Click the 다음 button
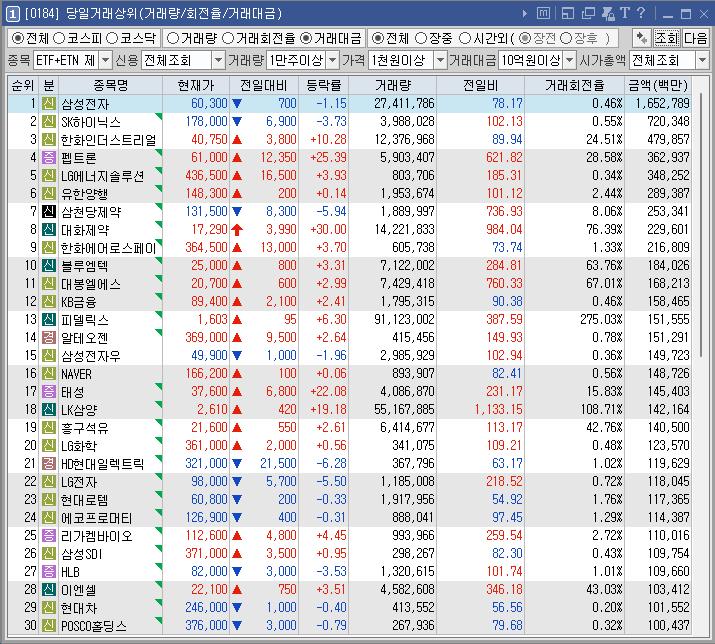 pos(695,38)
